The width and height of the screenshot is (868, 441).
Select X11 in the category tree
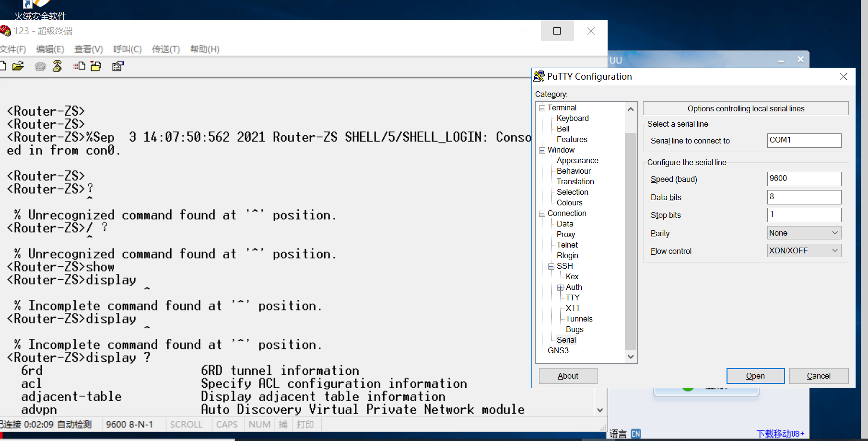click(x=573, y=309)
